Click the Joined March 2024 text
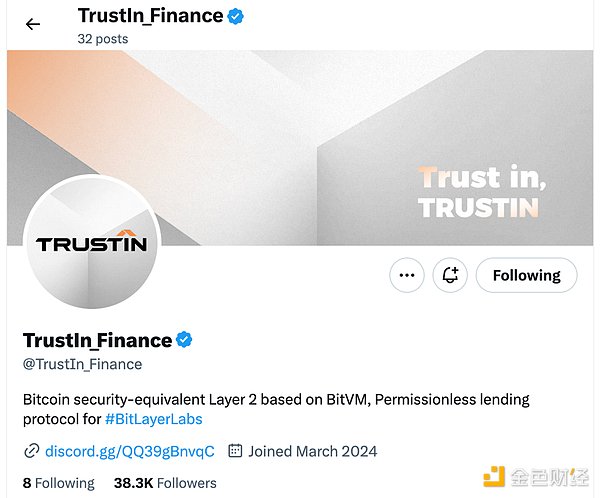600x498 pixels. tap(313, 451)
